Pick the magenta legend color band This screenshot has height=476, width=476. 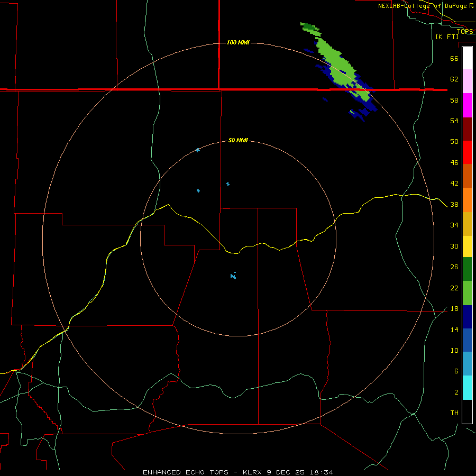point(467,105)
